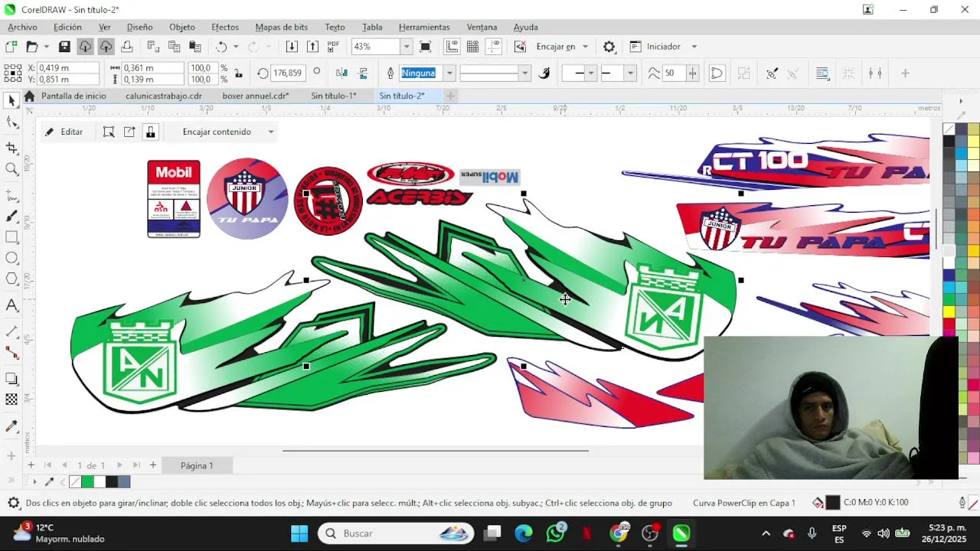Click Publish to PDF icon
Image resolution: width=980 pixels, height=551 pixels.
click(x=333, y=47)
